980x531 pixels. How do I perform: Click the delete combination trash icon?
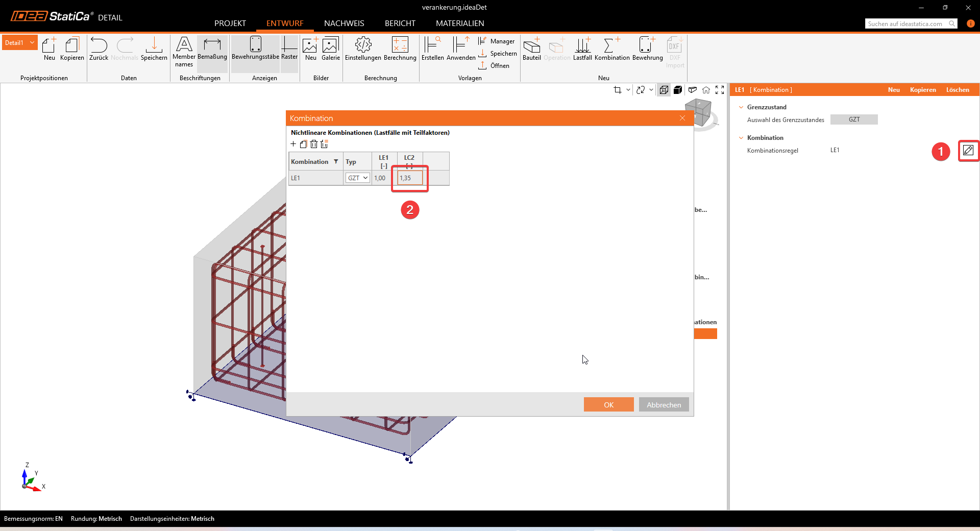314,144
